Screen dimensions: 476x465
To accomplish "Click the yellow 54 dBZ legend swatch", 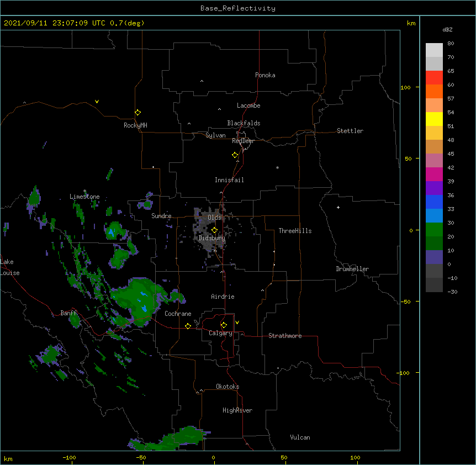I will click(434, 119).
